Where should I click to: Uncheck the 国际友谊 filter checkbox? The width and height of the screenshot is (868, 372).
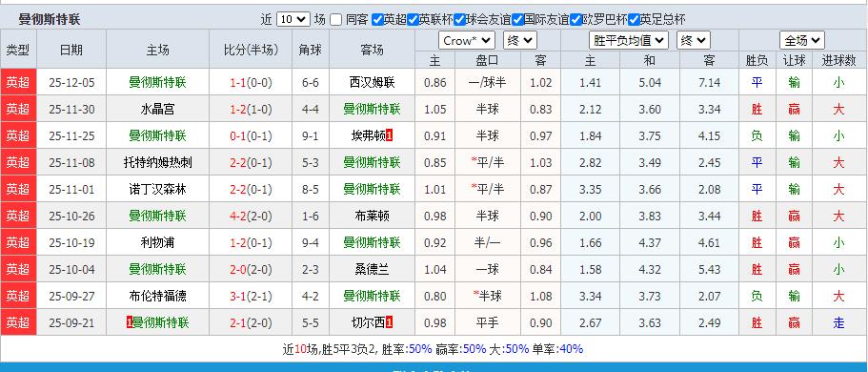[x=517, y=20]
